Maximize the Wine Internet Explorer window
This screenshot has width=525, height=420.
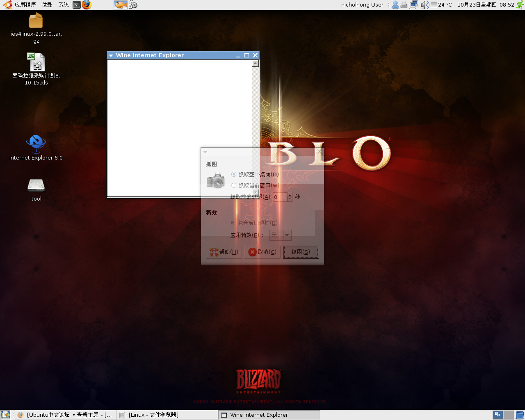(x=247, y=55)
